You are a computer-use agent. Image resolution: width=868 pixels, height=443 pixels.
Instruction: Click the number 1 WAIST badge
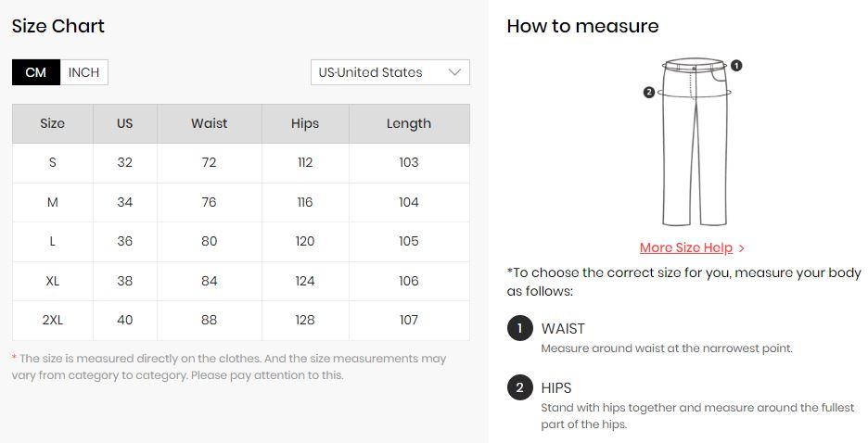[520, 328]
